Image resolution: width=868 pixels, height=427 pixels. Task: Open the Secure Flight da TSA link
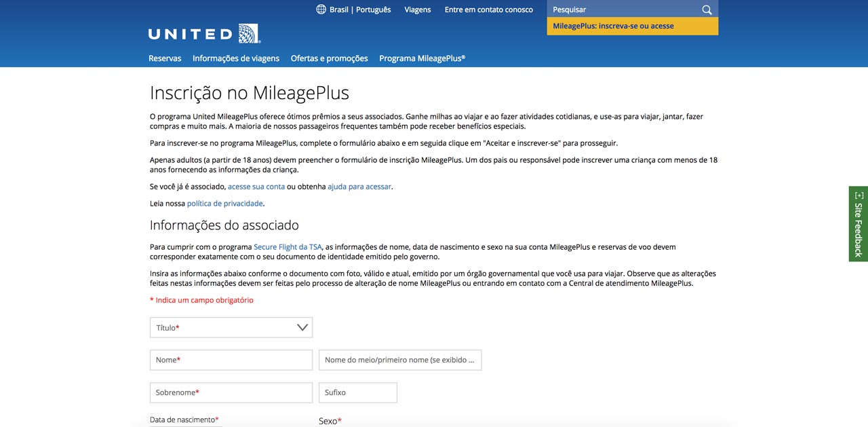click(x=288, y=247)
